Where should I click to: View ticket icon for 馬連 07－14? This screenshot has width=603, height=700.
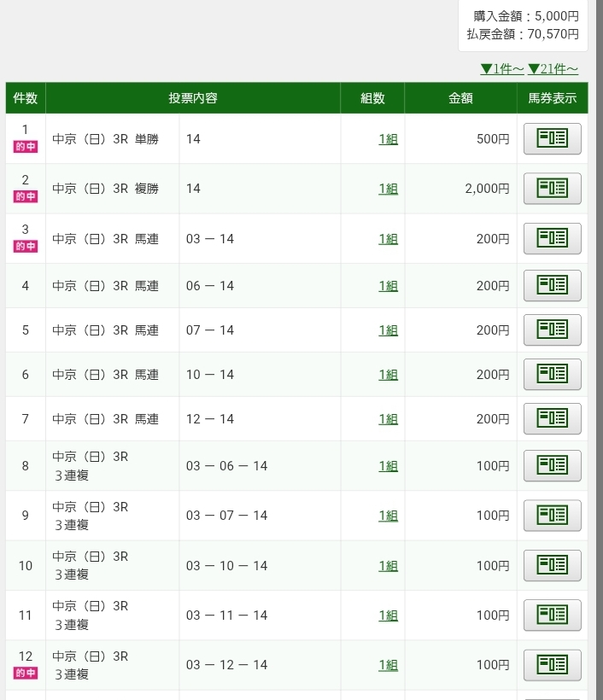552,330
